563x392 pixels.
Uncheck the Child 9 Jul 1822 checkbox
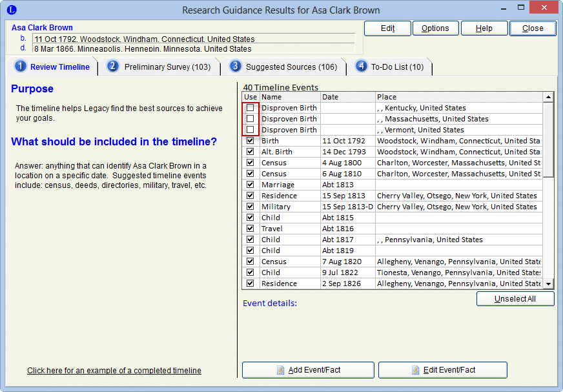(x=251, y=272)
